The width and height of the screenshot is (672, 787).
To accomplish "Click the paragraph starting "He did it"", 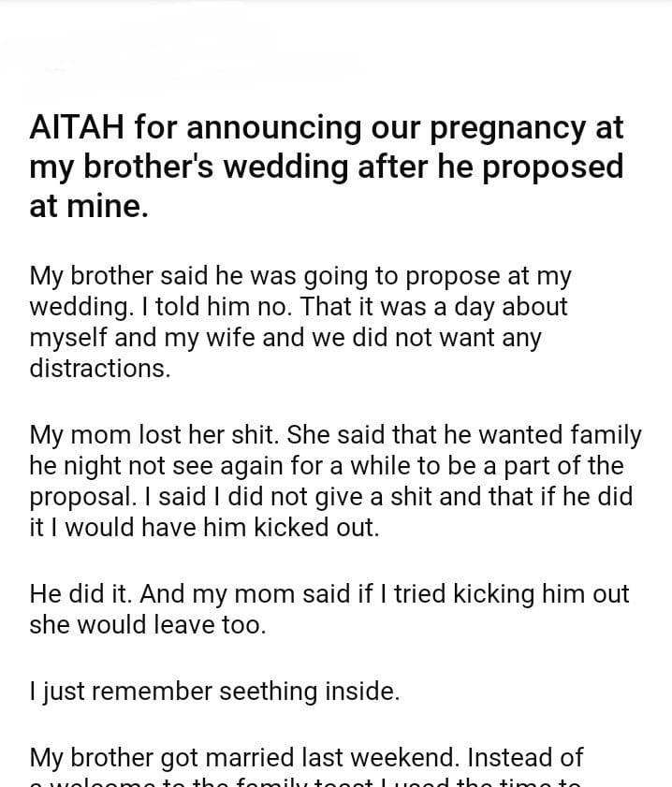I will click(x=329, y=609).
